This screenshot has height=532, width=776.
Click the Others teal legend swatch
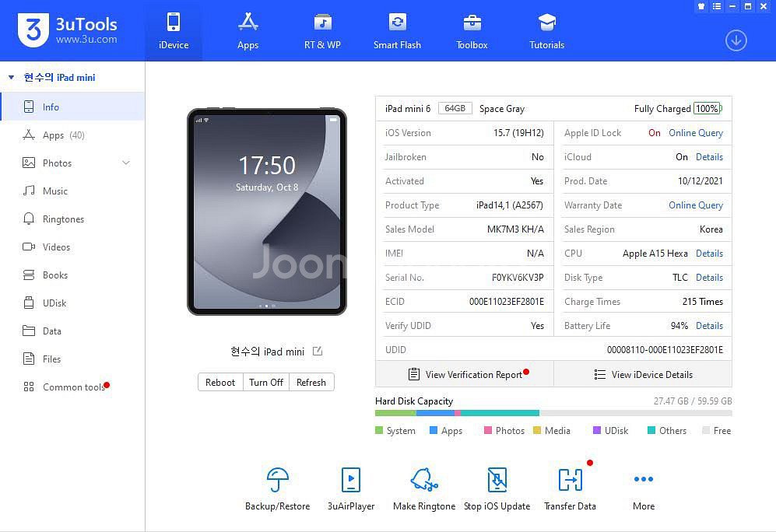tap(651, 430)
